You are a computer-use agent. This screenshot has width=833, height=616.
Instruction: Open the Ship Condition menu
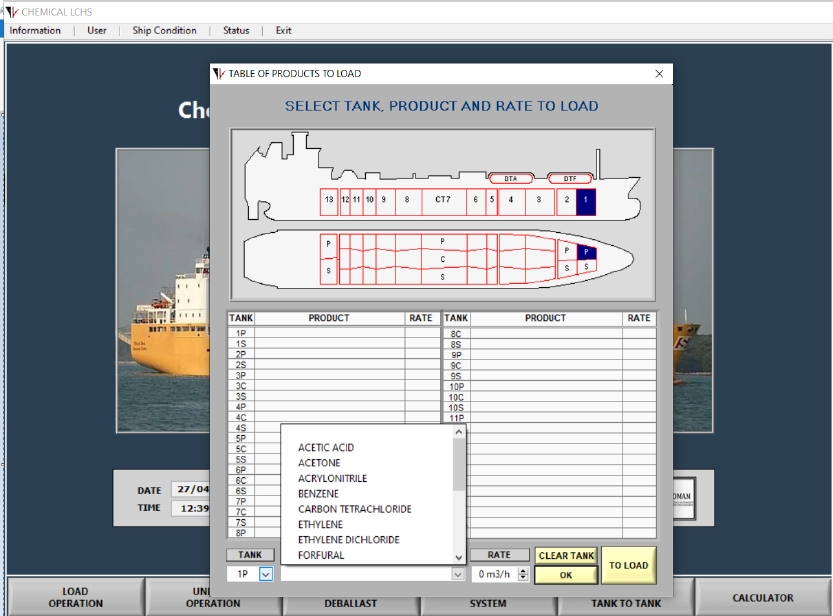(164, 30)
